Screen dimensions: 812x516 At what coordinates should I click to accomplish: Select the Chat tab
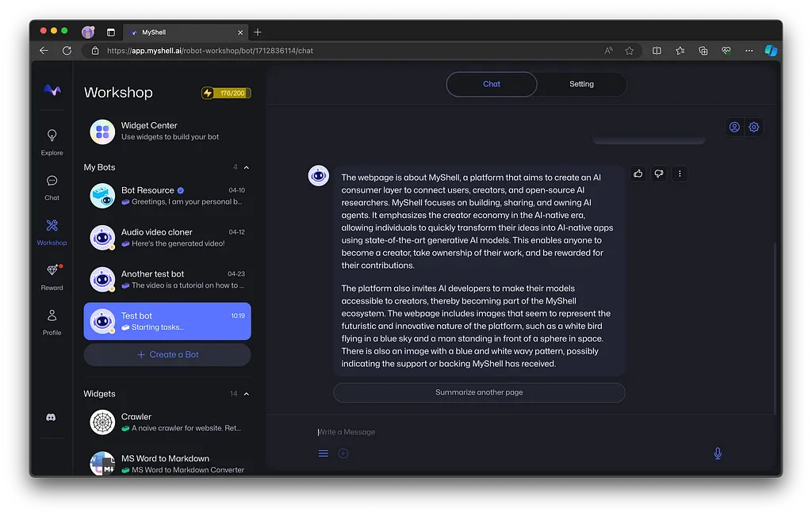(x=492, y=84)
